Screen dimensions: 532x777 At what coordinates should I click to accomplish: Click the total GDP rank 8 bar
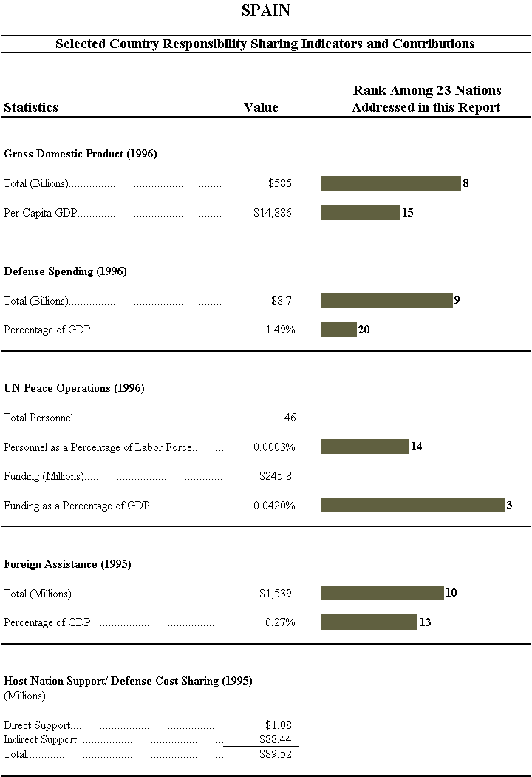click(x=391, y=183)
